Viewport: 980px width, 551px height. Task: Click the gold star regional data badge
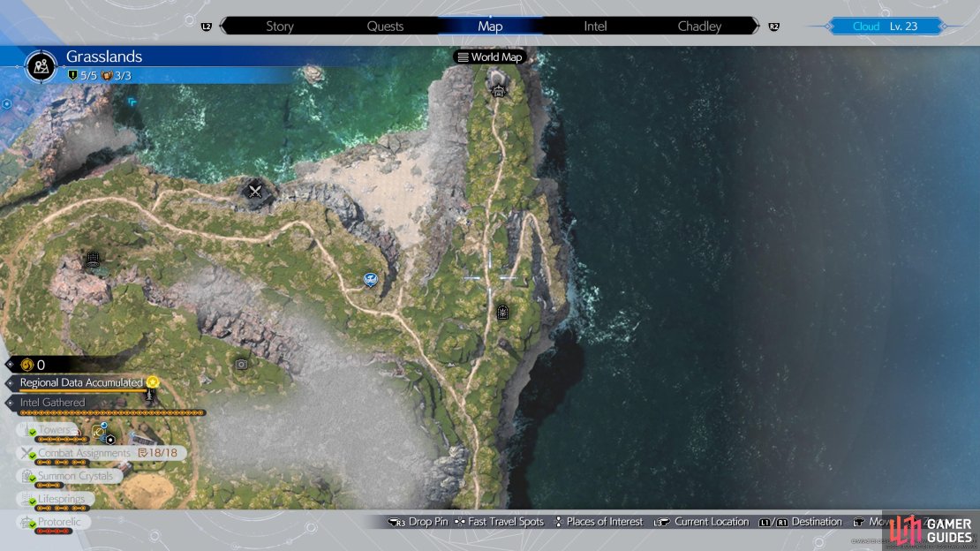point(153,382)
